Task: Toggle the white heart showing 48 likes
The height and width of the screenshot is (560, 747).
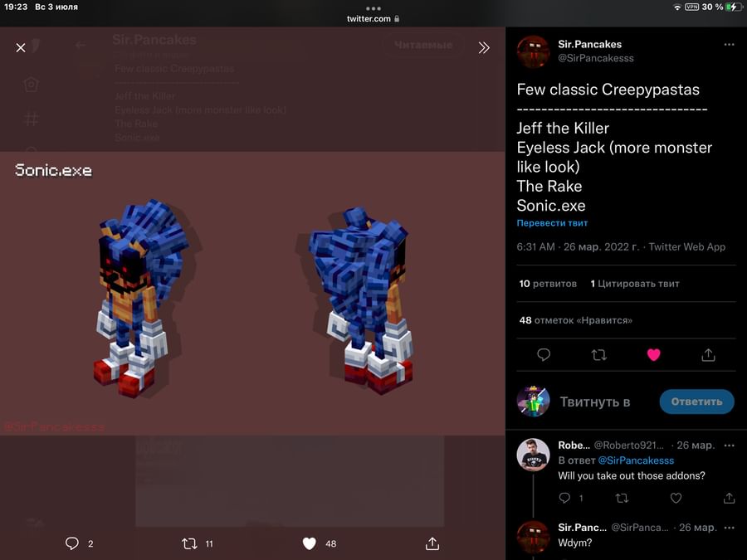Action: point(310,543)
